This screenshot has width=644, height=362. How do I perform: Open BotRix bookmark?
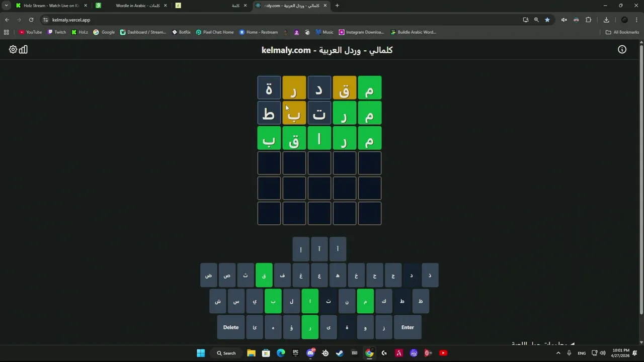tap(181, 32)
